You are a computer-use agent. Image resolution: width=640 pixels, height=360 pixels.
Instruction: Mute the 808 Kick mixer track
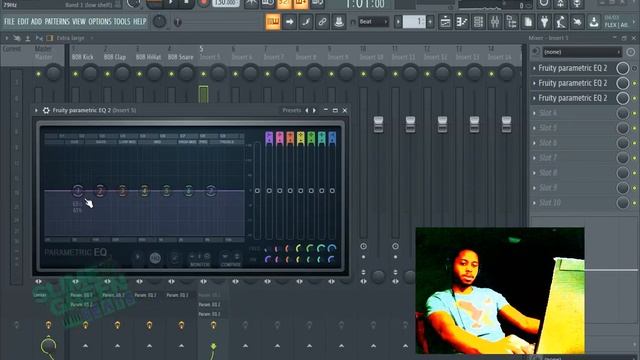click(75, 74)
